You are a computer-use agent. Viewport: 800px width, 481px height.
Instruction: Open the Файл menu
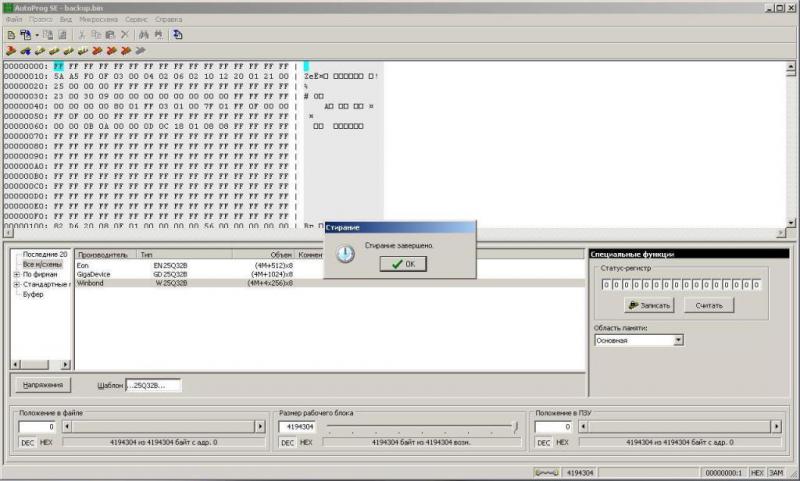[x=14, y=19]
